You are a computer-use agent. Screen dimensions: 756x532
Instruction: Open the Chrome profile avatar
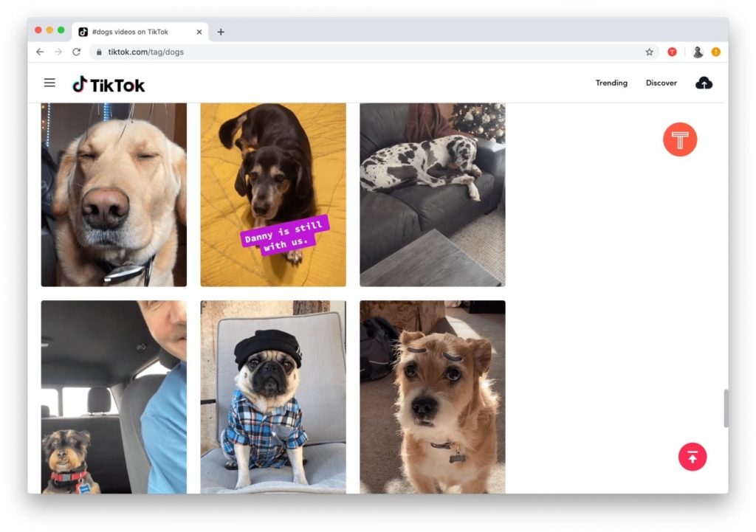[x=698, y=52]
